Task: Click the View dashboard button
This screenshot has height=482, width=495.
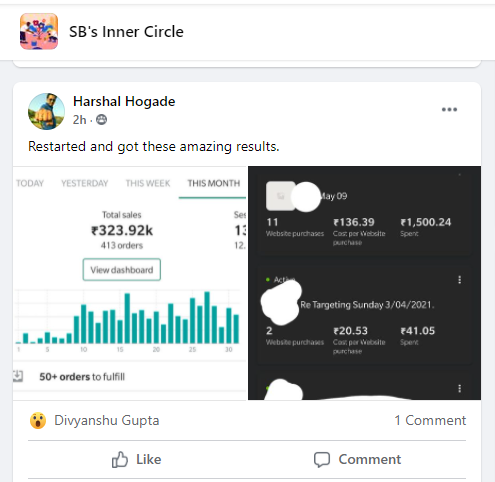Action: tap(122, 270)
